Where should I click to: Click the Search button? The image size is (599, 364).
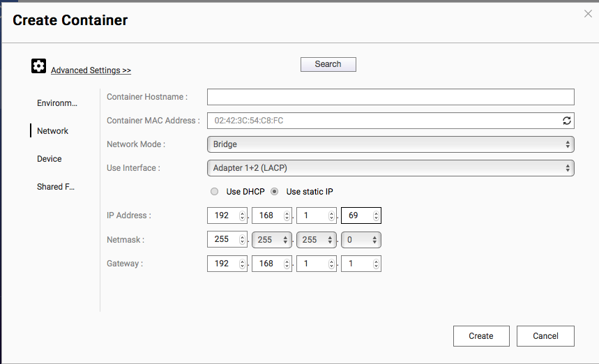(328, 64)
